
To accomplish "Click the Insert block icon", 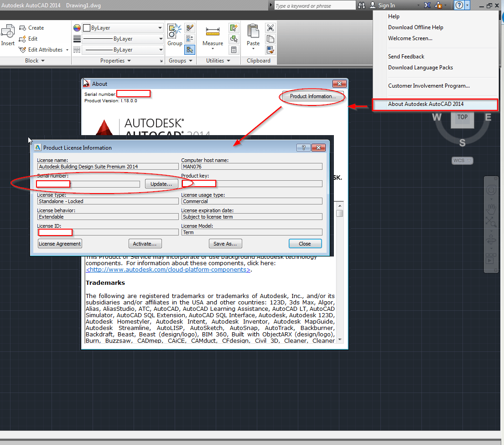I will (x=8, y=31).
